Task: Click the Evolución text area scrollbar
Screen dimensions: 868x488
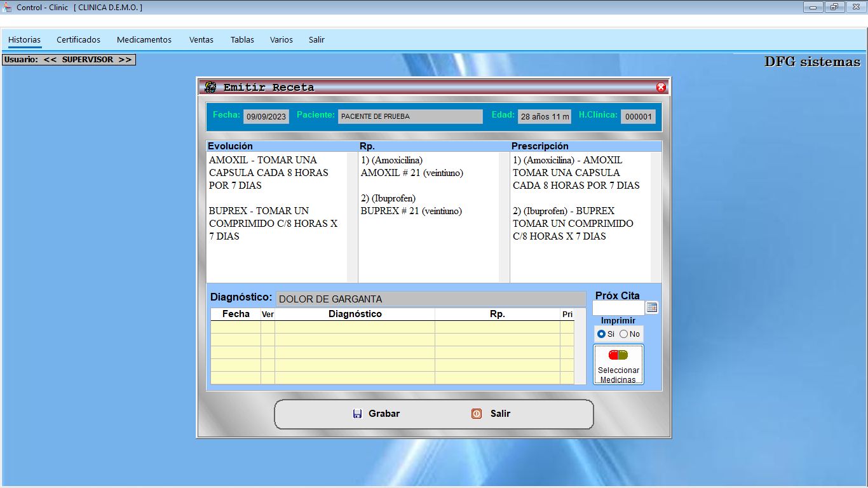Action: pyautogui.click(x=352, y=217)
